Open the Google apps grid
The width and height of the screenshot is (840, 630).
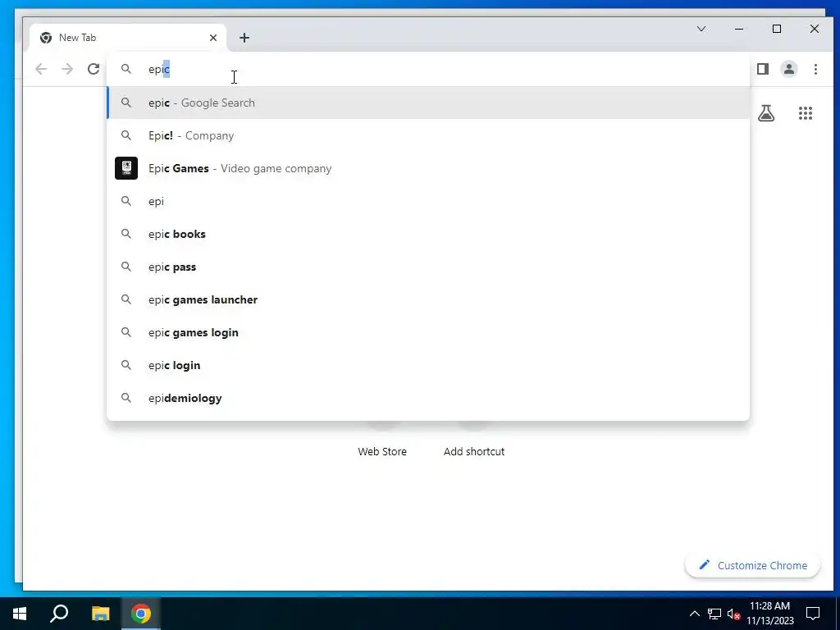point(806,113)
